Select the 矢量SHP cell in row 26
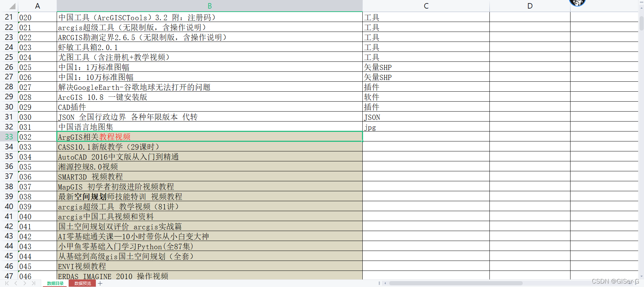Screen dimensions: 644x287 click(426, 67)
